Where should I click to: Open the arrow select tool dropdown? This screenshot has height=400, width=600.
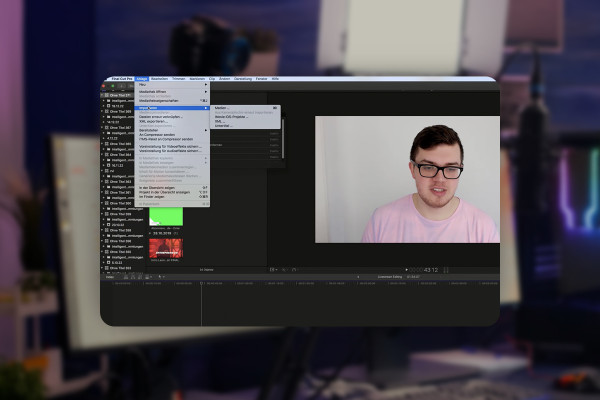[161, 277]
